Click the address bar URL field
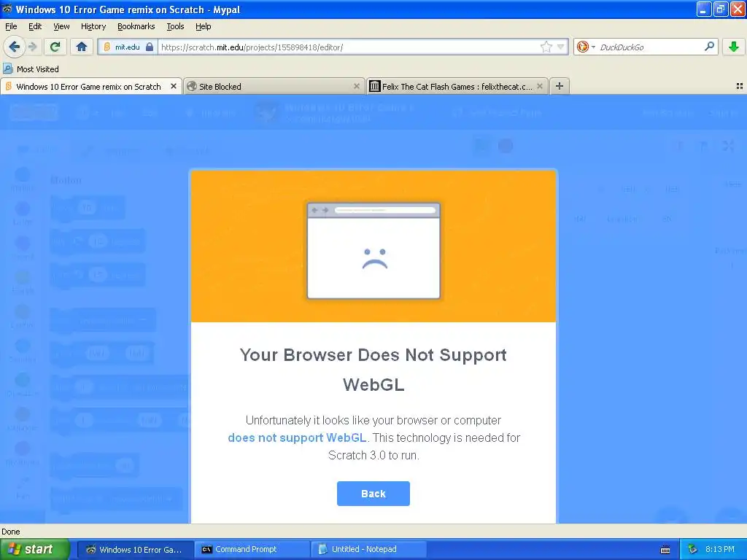Viewport: 747px width, 560px height. (x=349, y=47)
